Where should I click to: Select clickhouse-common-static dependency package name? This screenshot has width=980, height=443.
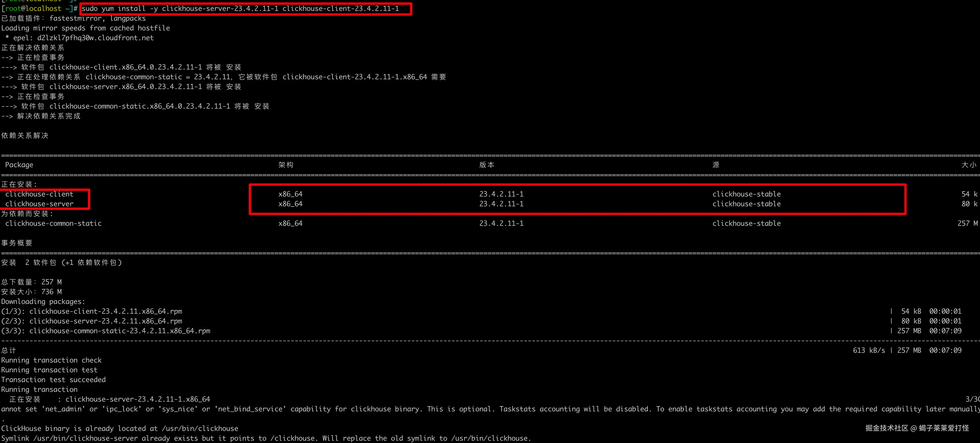coord(53,224)
